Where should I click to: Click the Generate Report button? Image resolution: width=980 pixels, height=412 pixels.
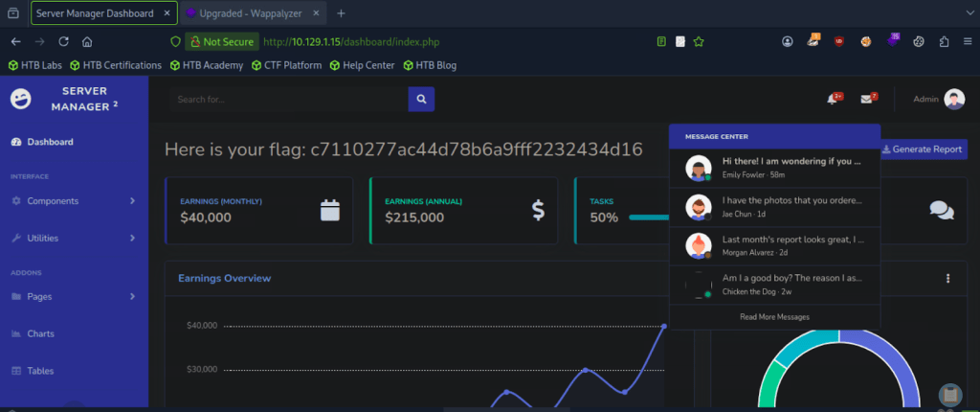(923, 149)
